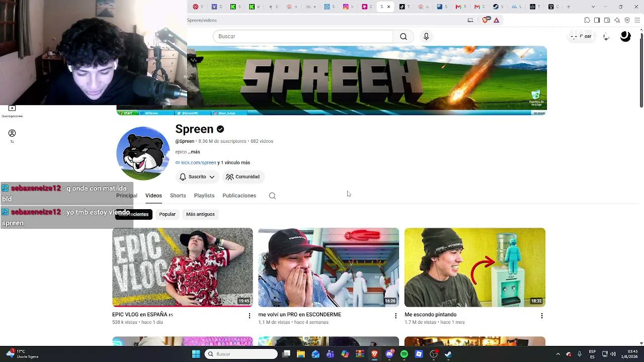Open options for EPIC VLOG en ESPAÑA video
Image resolution: width=644 pixels, height=362 pixels.
249,316
